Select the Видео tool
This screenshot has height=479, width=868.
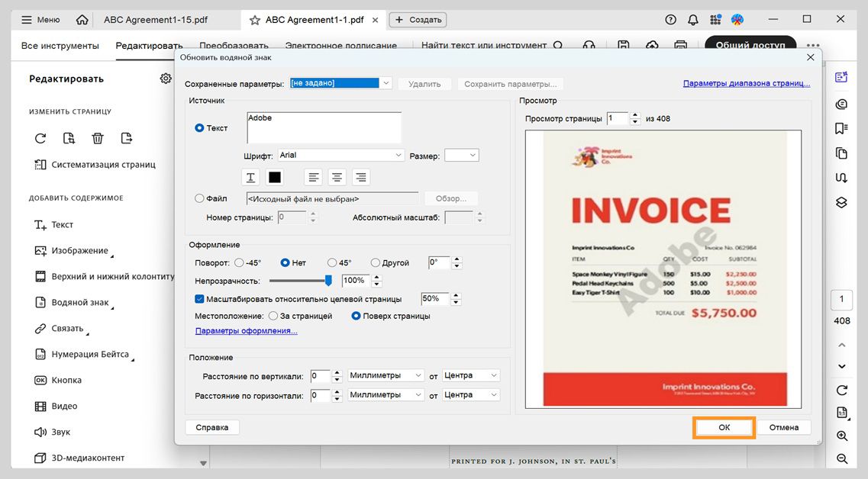[x=56, y=406]
